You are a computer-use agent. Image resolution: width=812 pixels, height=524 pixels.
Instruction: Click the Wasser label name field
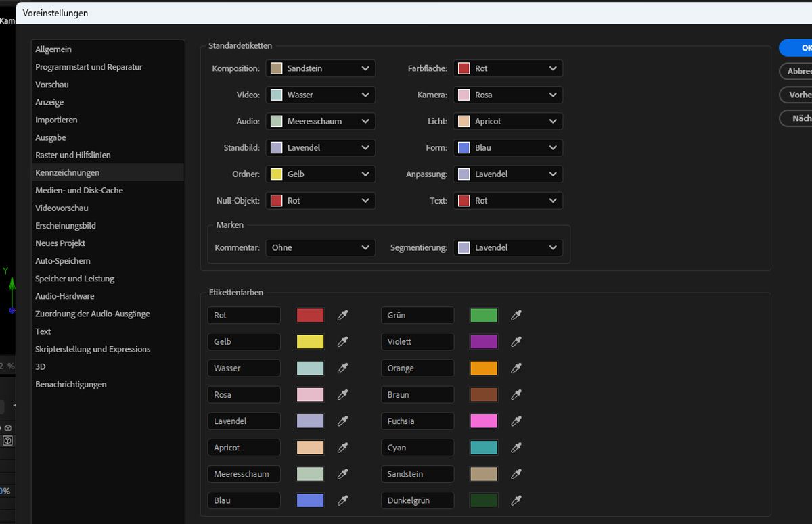pos(244,368)
